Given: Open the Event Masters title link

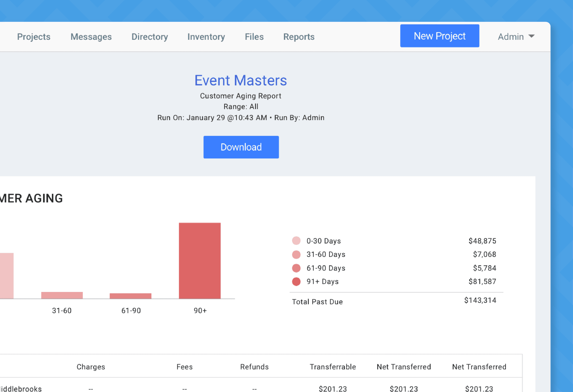Looking at the screenshot, I should [241, 80].
